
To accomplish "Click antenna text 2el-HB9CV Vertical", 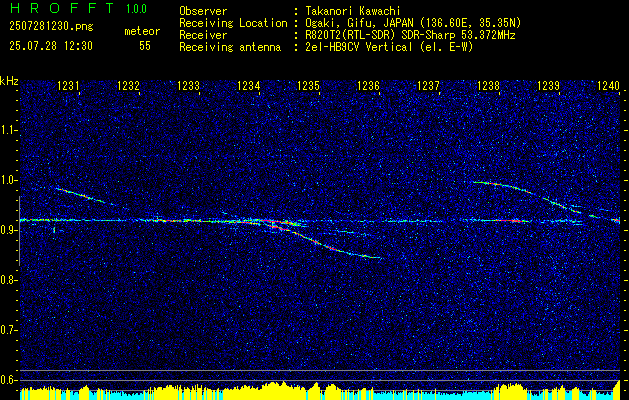I will pyautogui.click(x=359, y=47).
